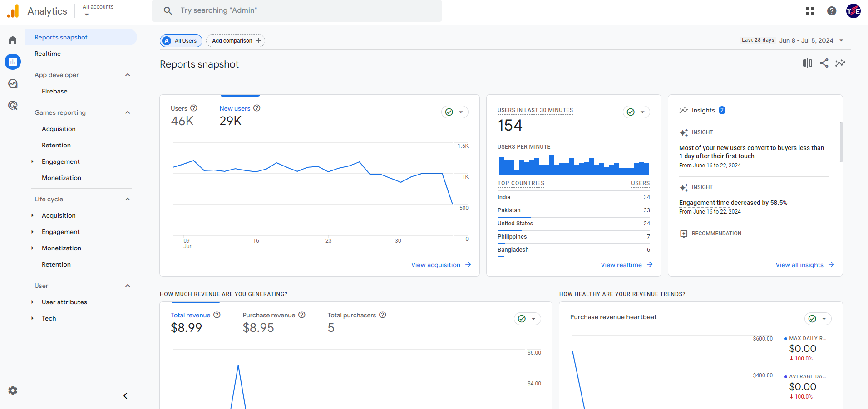868x409 pixels.
Task: Click help icon next to Purchase revenue
Action: 302,315
